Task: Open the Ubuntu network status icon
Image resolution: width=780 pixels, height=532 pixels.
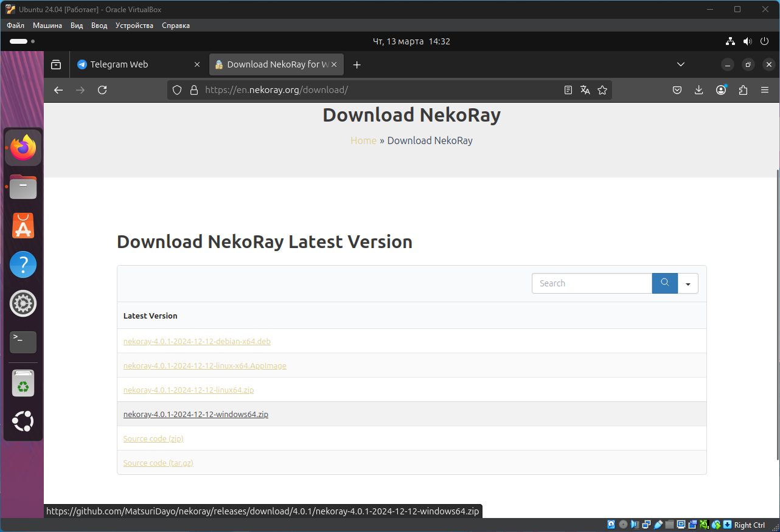Action: tap(731, 41)
